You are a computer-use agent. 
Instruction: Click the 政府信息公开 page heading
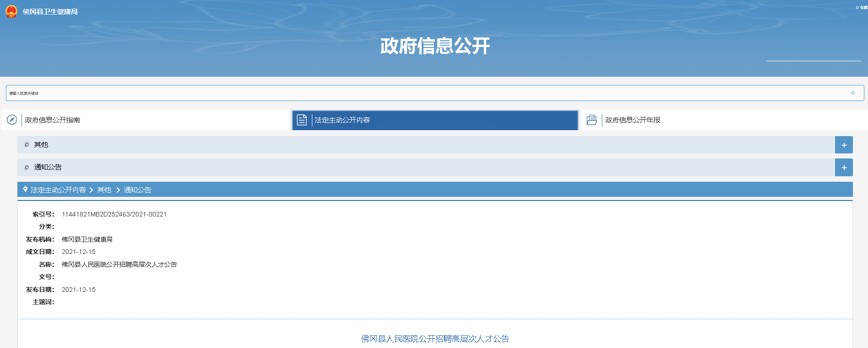[435, 46]
